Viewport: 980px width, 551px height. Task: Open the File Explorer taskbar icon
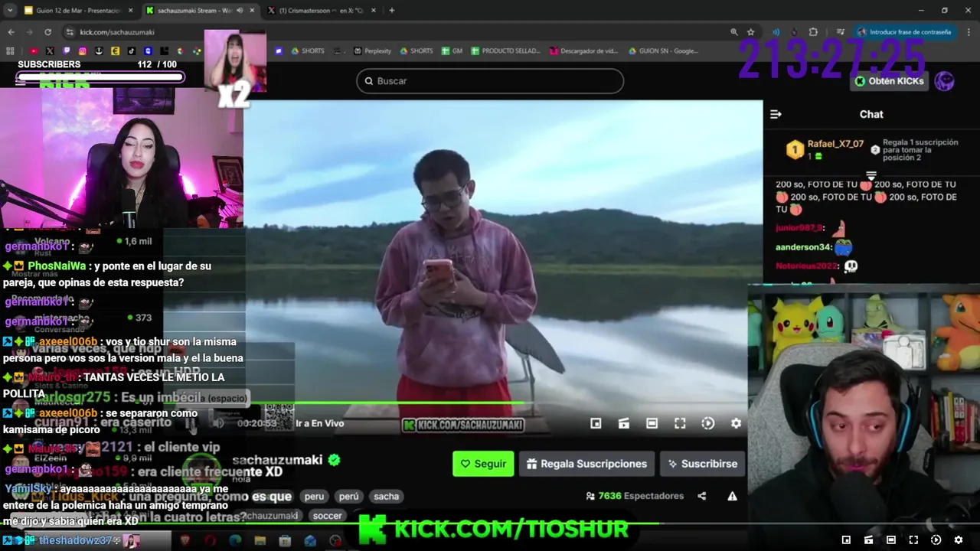tap(260, 541)
